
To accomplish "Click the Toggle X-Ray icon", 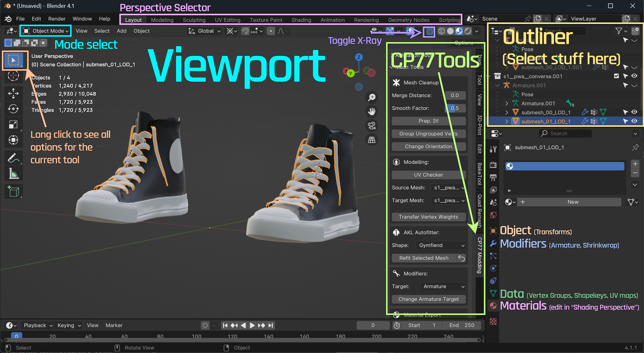I will [x=429, y=31].
